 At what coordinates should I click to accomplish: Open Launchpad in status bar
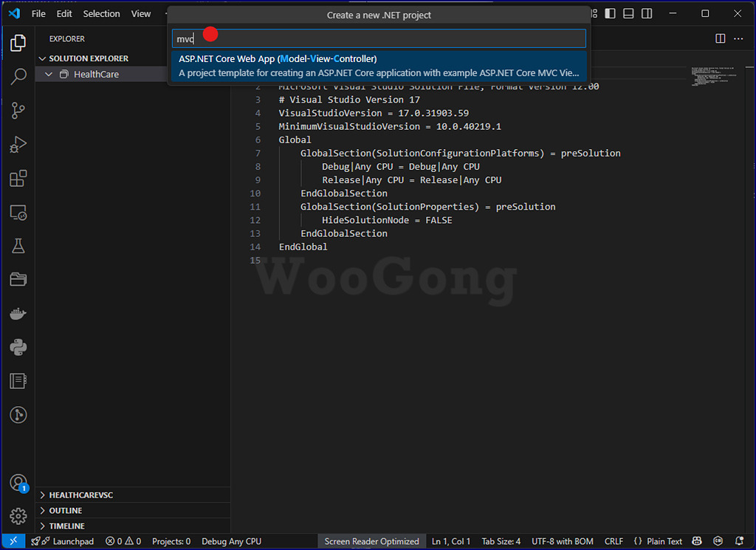pos(63,541)
